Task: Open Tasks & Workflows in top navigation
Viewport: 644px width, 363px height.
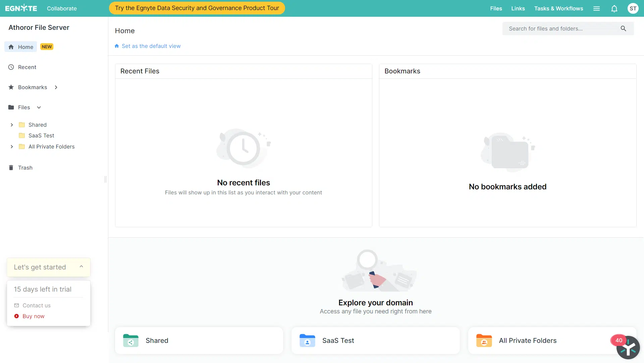Action: click(558, 8)
